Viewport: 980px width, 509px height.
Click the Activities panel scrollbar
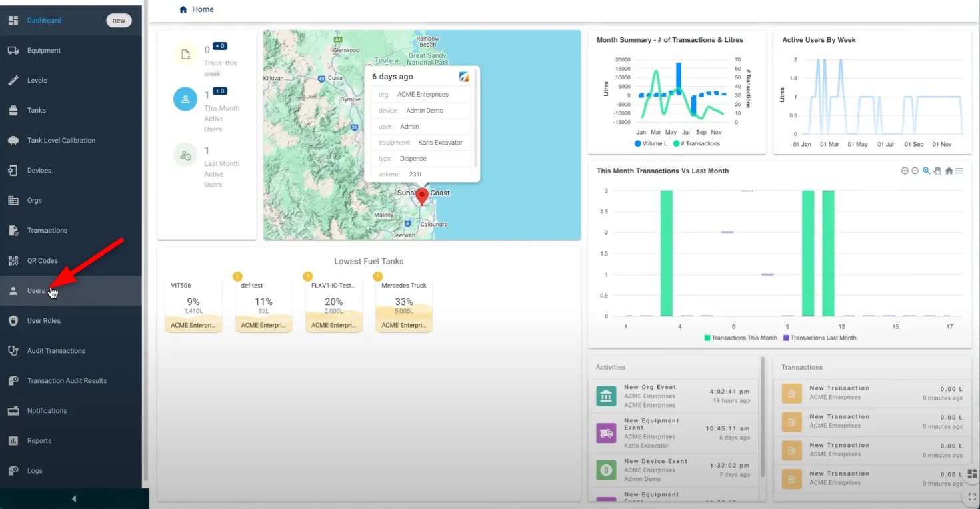[763, 417]
